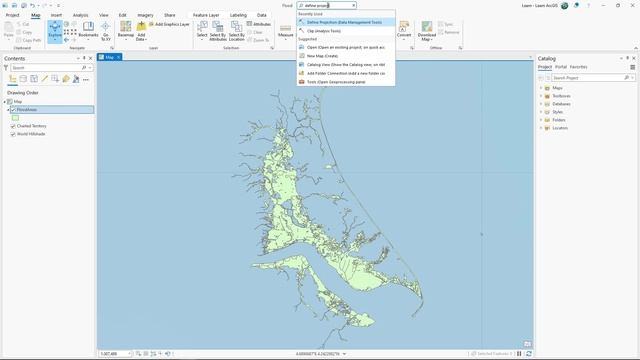Toggle the FloodAreas layer visibility checkbox

pos(13,109)
